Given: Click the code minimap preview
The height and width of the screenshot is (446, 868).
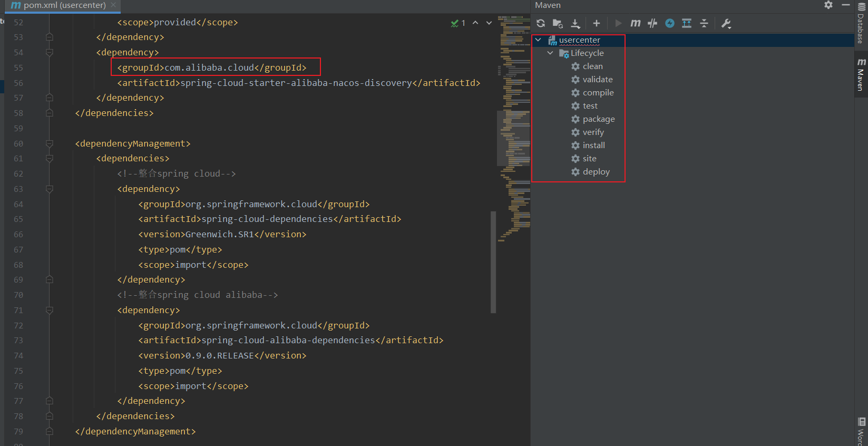Looking at the screenshot, I should pos(514,129).
